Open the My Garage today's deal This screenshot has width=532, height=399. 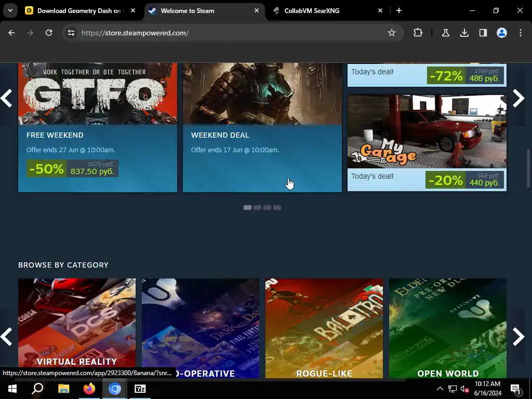point(427,142)
